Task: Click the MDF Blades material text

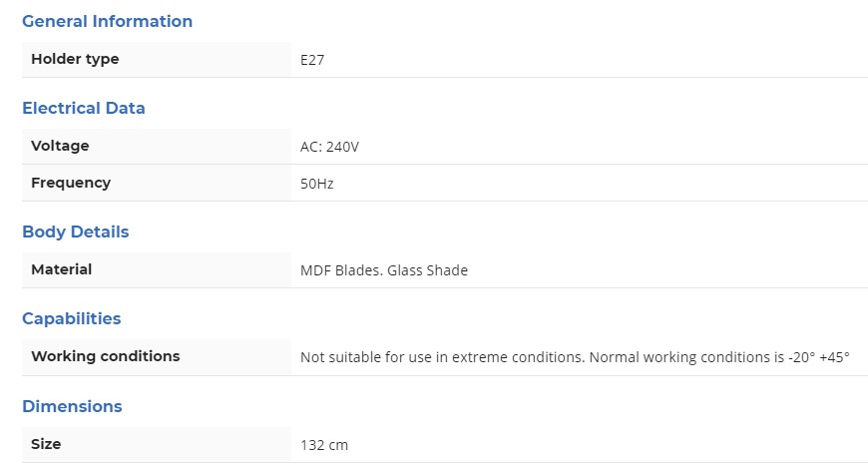Action: tap(339, 270)
